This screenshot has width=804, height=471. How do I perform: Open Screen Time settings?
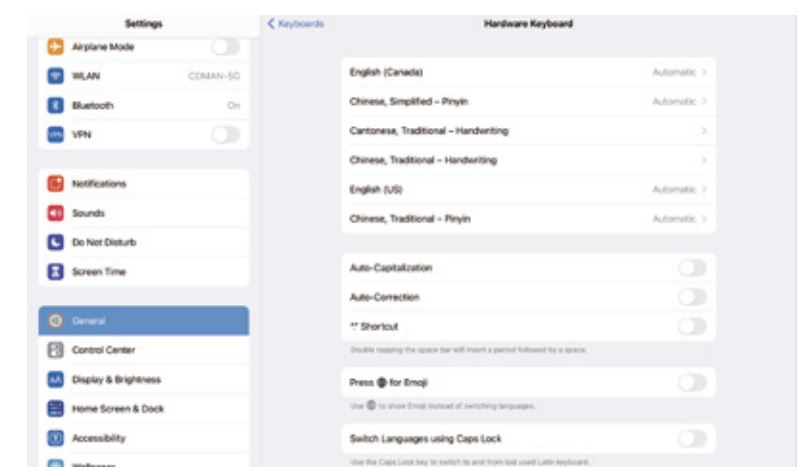(x=144, y=271)
